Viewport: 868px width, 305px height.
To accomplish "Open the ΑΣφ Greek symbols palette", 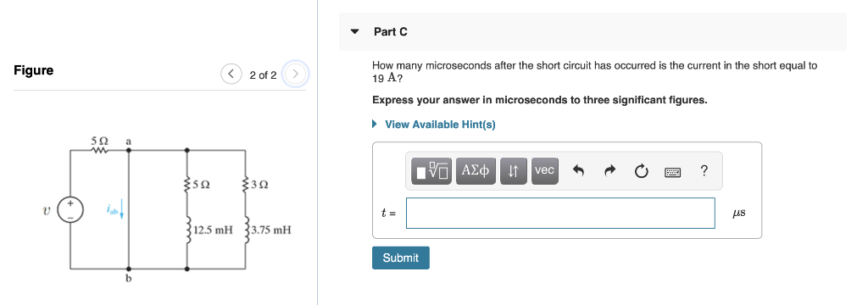I will click(x=476, y=170).
